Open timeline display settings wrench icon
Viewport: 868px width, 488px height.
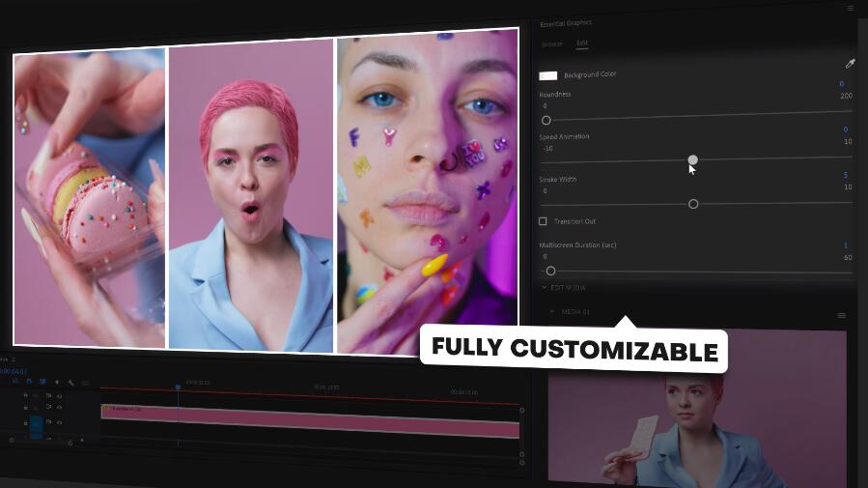pyautogui.click(x=70, y=383)
